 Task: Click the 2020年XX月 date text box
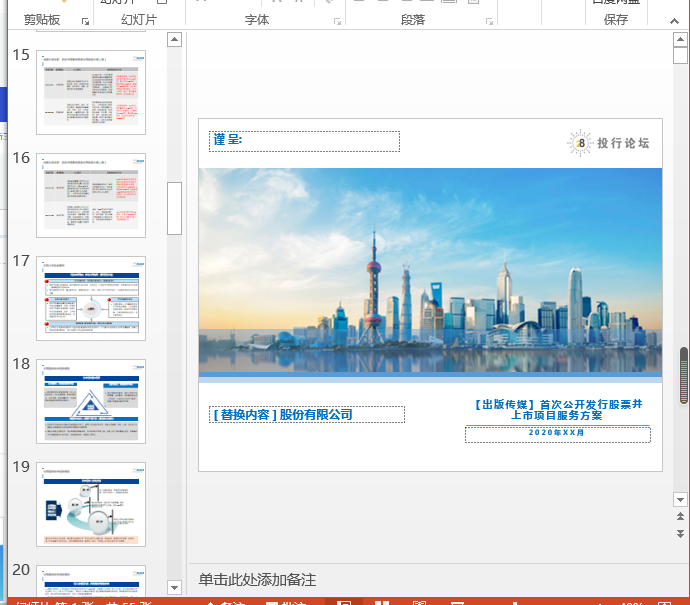[558, 434]
